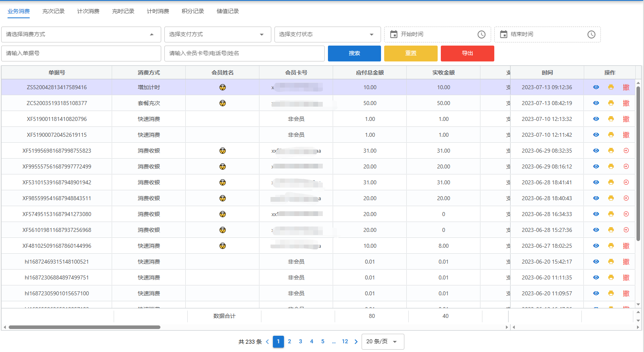Screen dimensions: 644x352
Task: View details of order ZS520042813417589416
Action: click(596, 87)
